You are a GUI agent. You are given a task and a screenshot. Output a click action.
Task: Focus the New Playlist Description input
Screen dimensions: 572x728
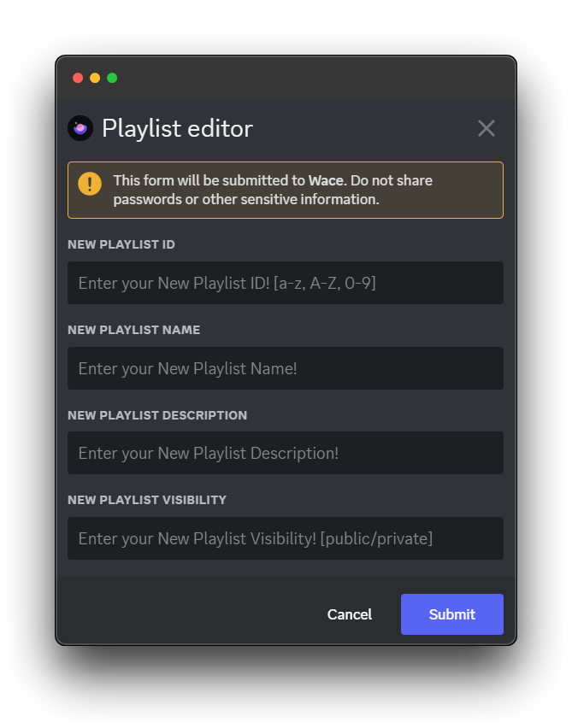pyautogui.click(x=285, y=453)
